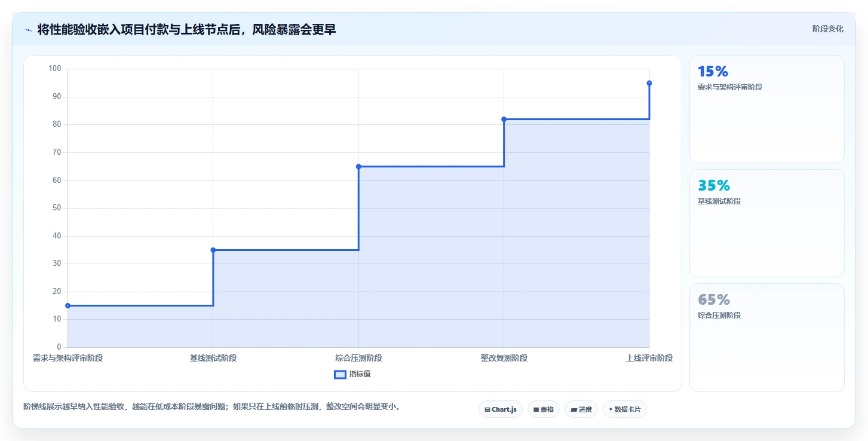Click the y-axis value 50
Viewport: 868px width, 441px height.
click(x=57, y=208)
